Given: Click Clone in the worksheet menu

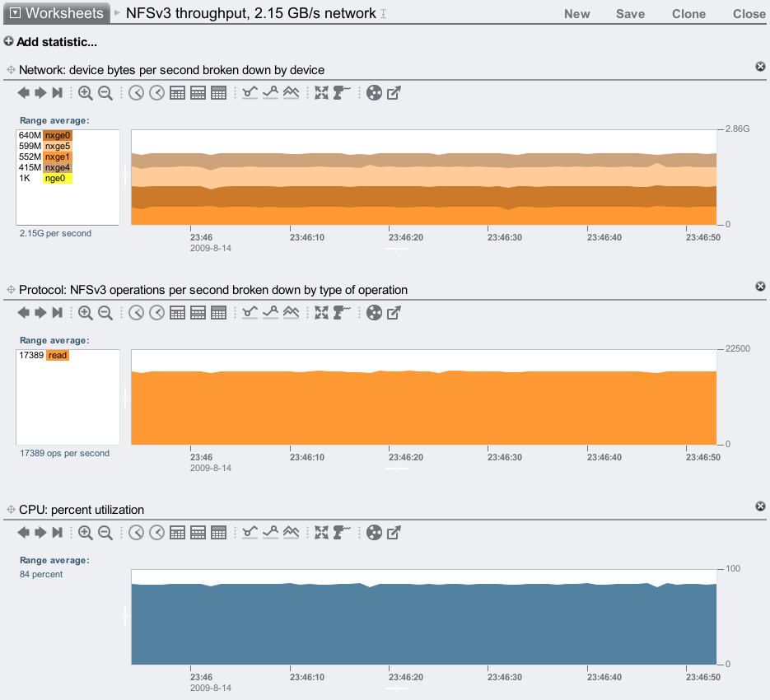Looking at the screenshot, I should click(x=688, y=14).
